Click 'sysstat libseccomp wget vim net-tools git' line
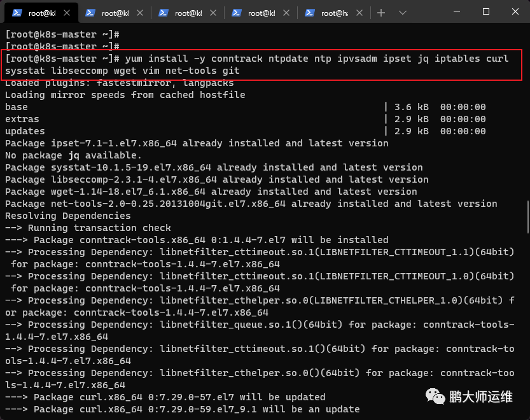This screenshot has width=530, height=420. point(122,71)
